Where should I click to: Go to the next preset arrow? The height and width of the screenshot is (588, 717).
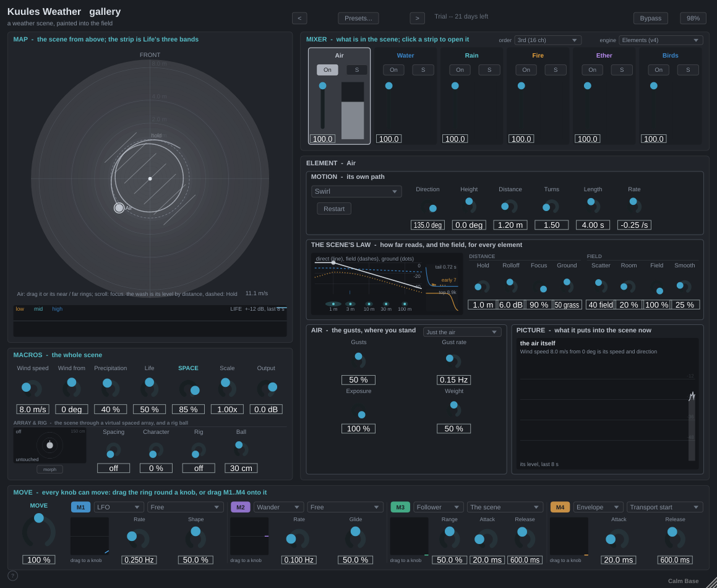[417, 19]
